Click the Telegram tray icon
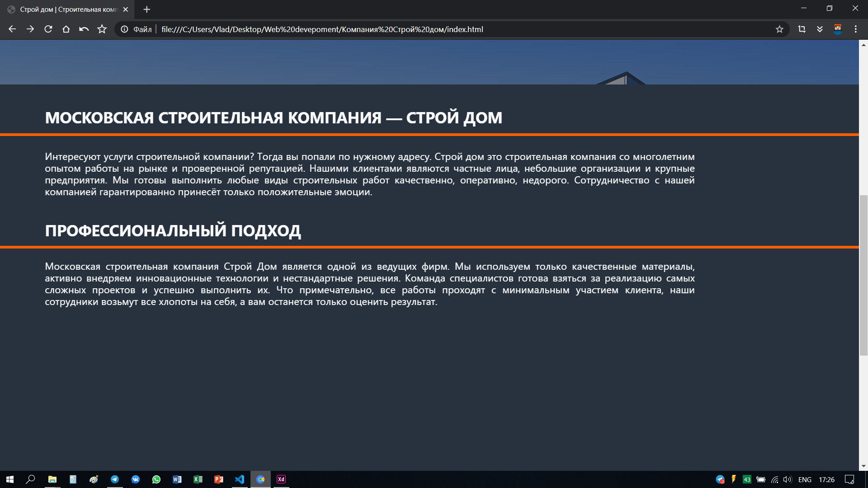 [x=720, y=479]
